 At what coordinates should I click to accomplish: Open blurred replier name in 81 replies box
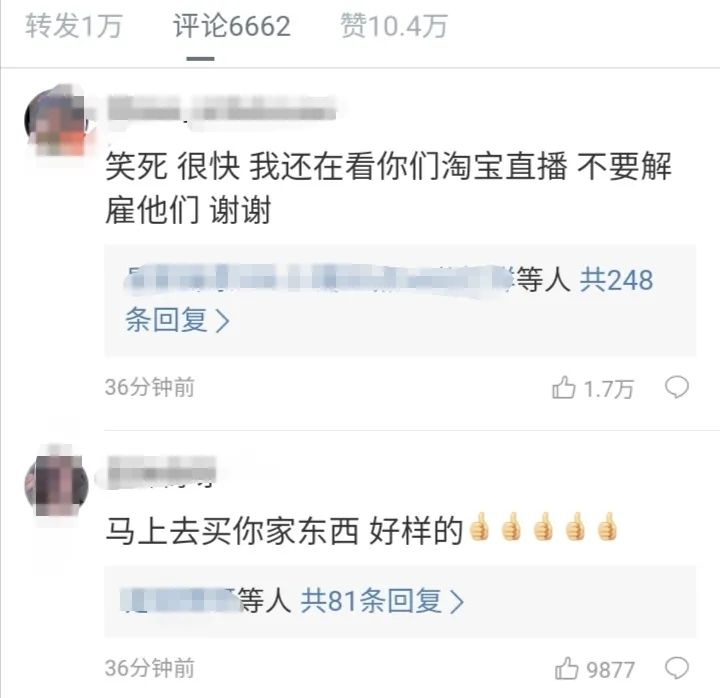point(178,601)
